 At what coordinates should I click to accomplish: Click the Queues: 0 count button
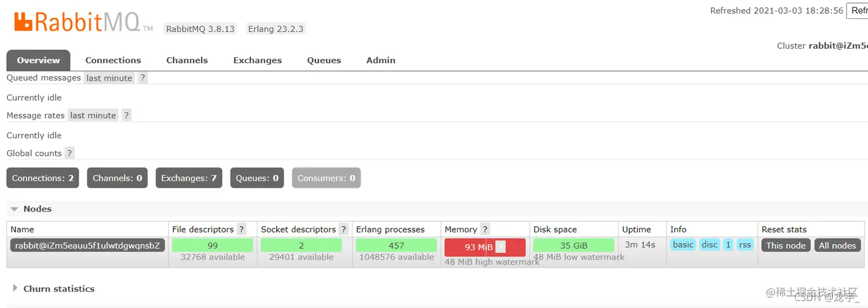(257, 178)
